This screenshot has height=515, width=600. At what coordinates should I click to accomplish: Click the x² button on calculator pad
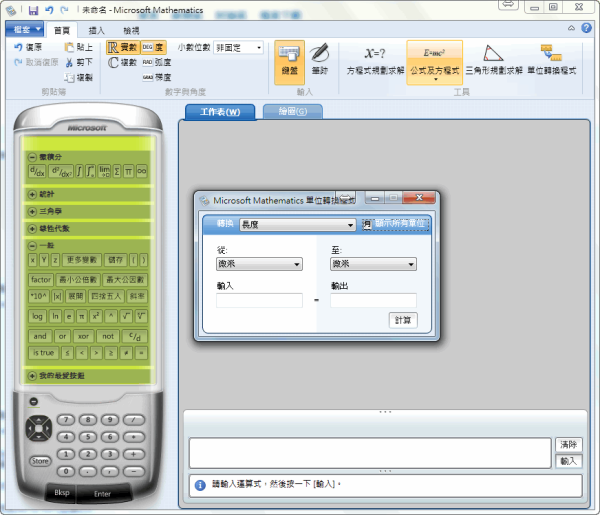96,316
